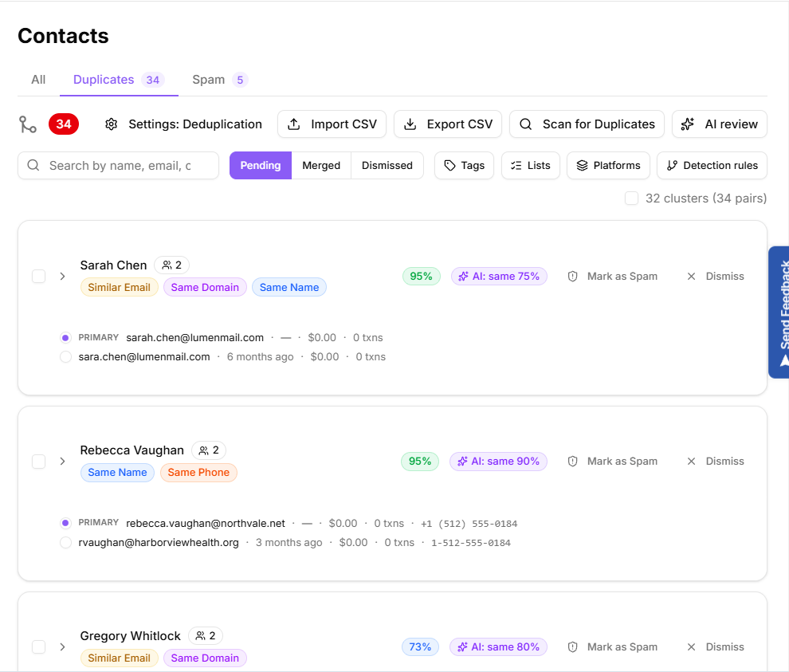The width and height of the screenshot is (789, 672).
Task: Select sara.chen@lumenmail.com as primary
Action: click(x=65, y=357)
